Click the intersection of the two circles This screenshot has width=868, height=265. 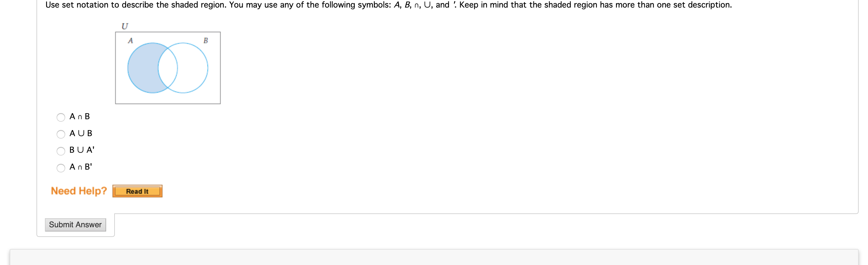click(167, 67)
